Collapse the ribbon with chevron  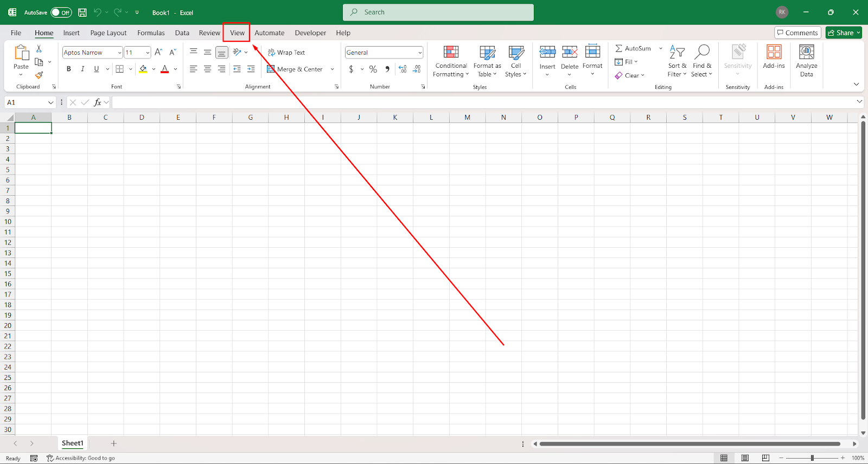856,84
